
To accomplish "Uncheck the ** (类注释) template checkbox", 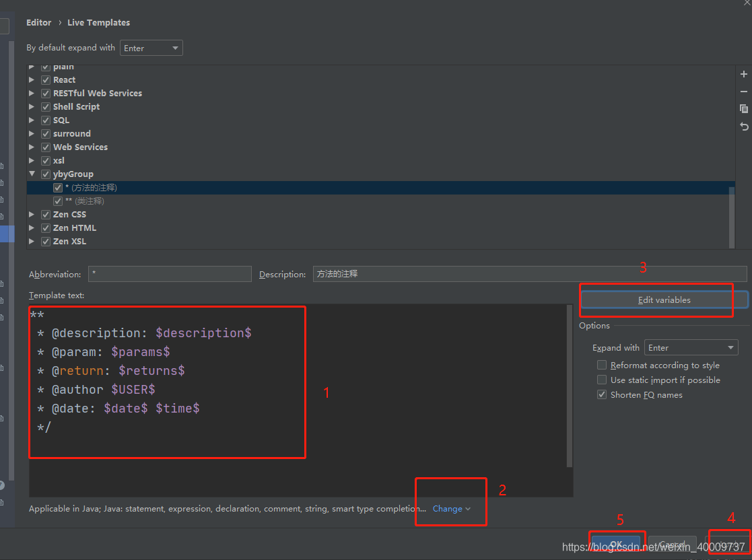I will pyautogui.click(x=57, y=201).
